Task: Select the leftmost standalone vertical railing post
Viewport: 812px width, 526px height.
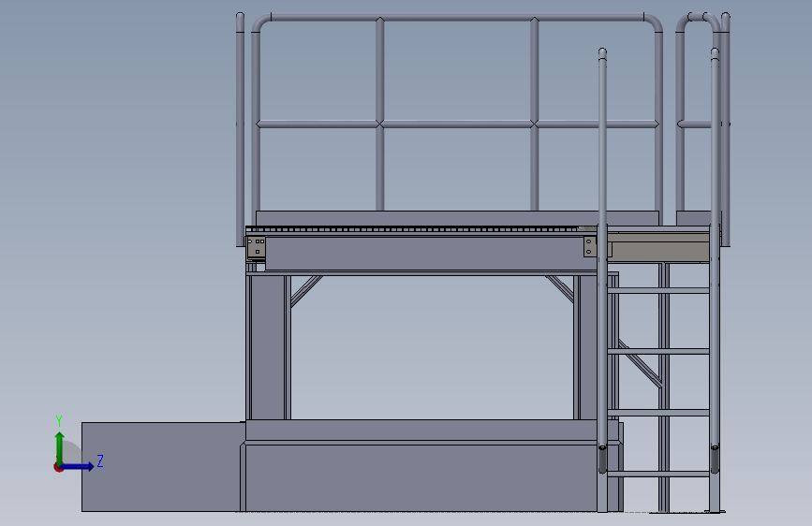Action: point(240,129)
